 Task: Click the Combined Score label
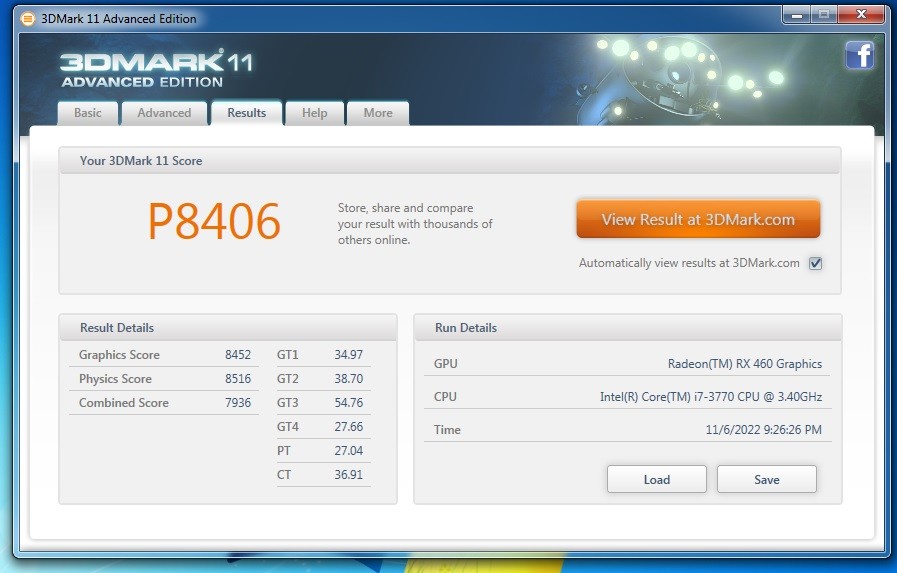pyautogui.click(x=124, y=403)
